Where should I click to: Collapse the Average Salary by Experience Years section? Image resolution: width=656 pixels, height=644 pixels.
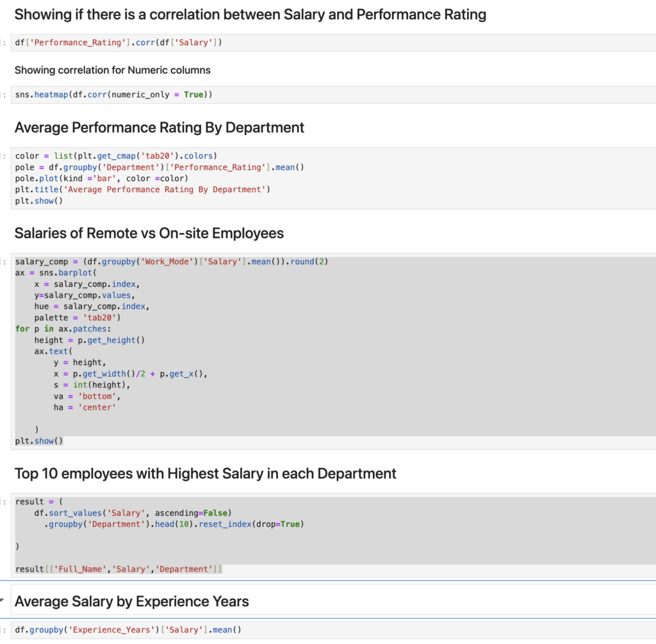[x=3, y=601]
